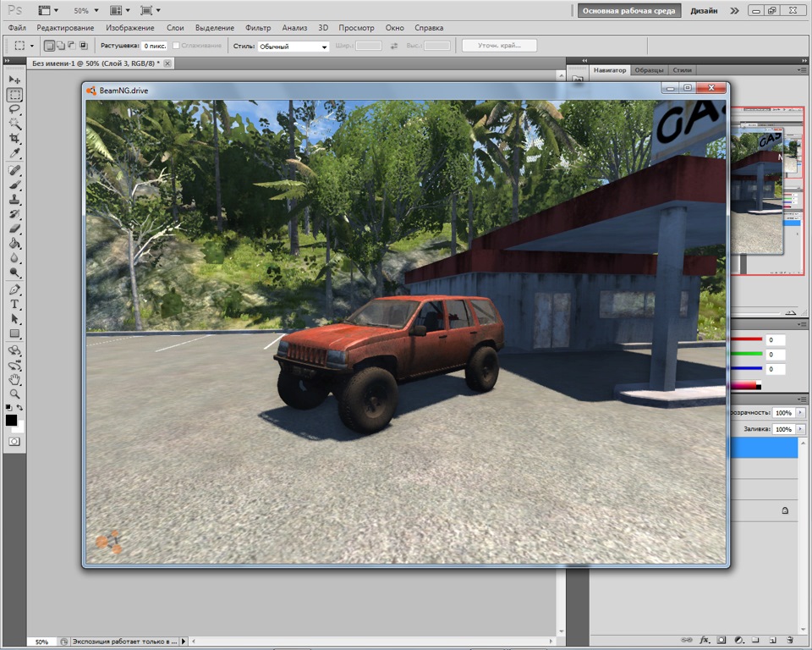812x650 pixels.
Task: Select the Zoom tool
Action: (x=14, y=394)
